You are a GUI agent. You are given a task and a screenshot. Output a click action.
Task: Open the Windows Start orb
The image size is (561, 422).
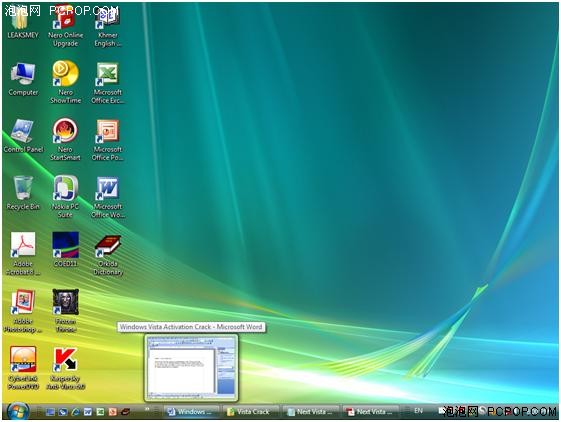(18, 412)
